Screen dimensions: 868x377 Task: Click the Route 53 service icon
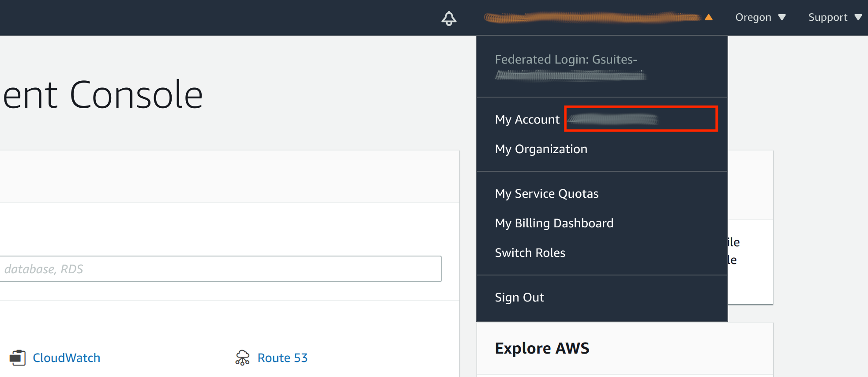[x=242, y=358]
